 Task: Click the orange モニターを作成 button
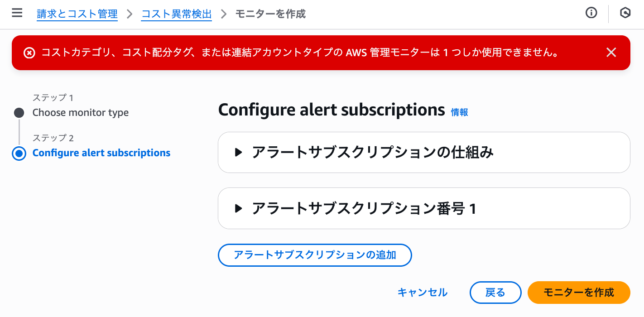pyautogui.click(x=578, y=293)
